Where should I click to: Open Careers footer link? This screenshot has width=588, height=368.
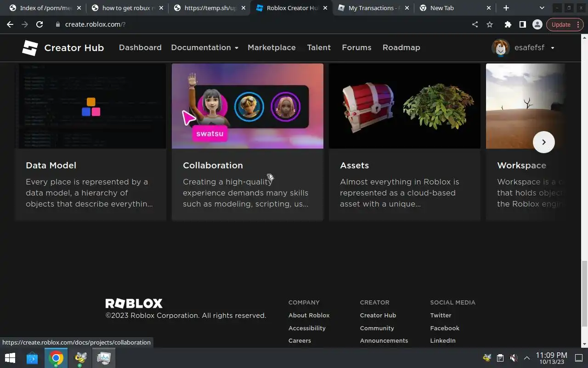pyautogui.click(x=300, y=340)
